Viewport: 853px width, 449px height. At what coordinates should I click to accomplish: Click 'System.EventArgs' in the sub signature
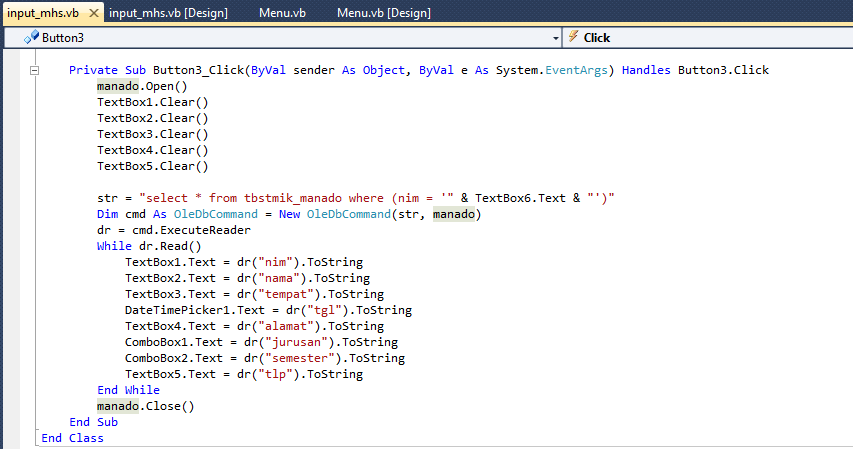point(552,70)
